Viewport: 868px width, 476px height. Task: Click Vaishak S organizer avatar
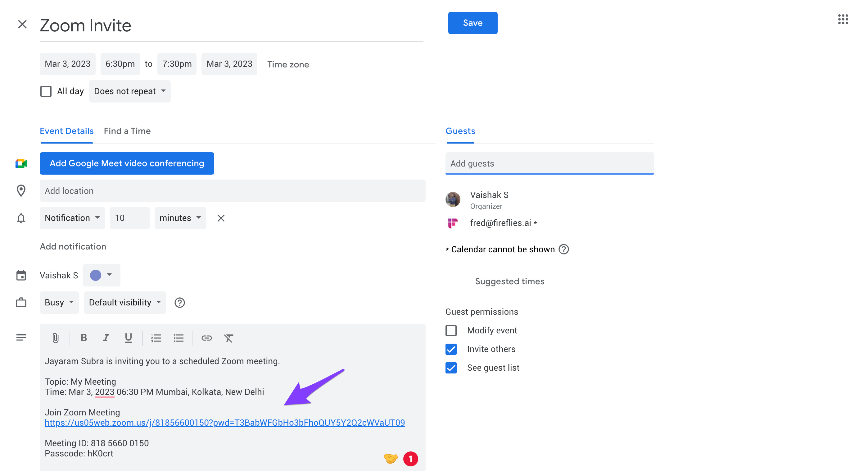tap(453, 199)
